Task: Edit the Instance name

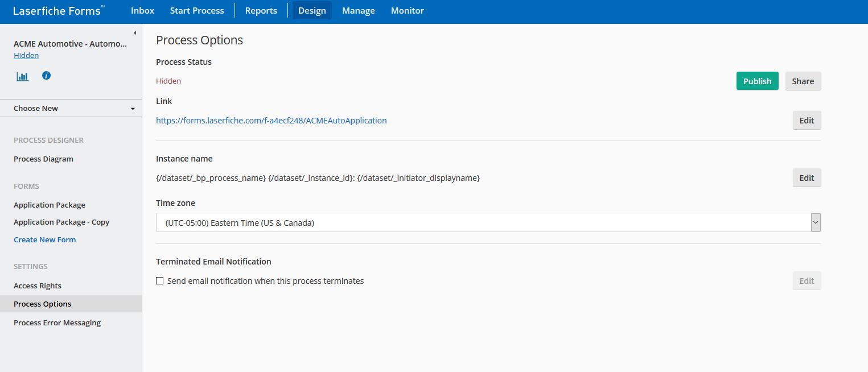Action: coord(807,178)
